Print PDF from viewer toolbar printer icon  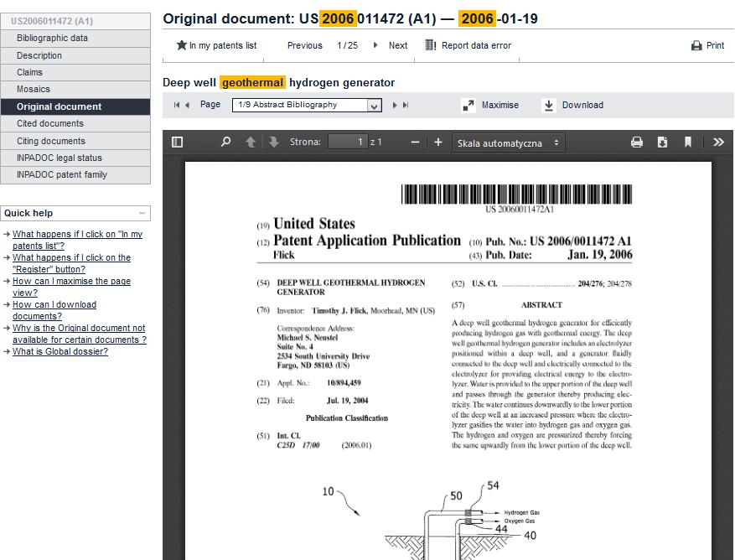click(x=637, y=143)
